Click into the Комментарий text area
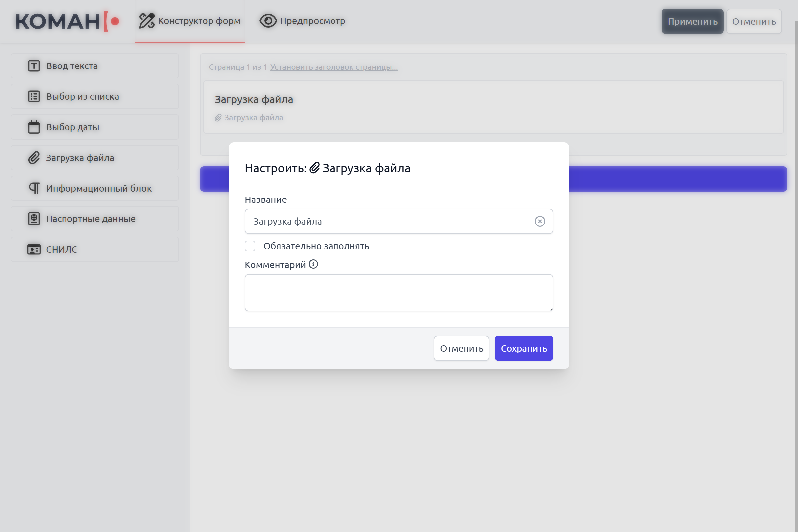Viewport: 798px width, 532px height. coord(399,293)
